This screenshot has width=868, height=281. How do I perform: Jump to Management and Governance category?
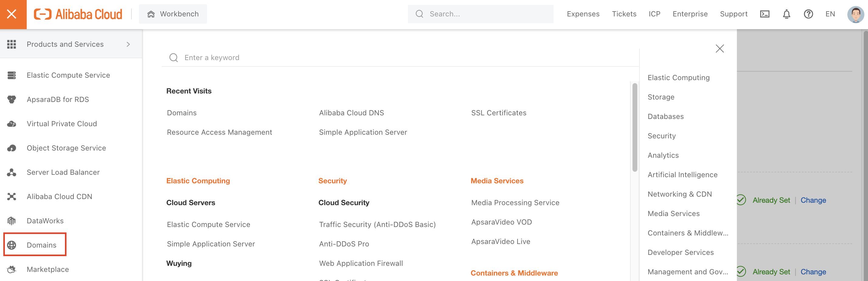pos(688,272)
